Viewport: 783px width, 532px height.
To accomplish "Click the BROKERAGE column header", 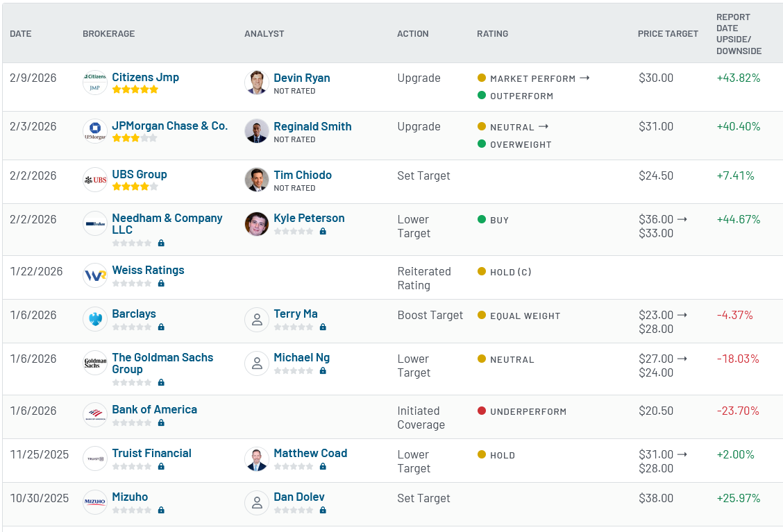I will tap(109, 33).
